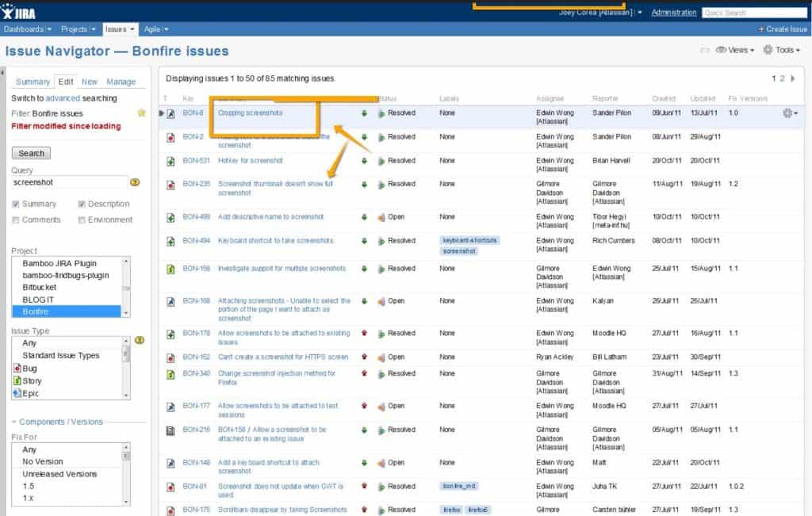Sort by the Created column header
The width and height of the screenshot is (812, 516).
point(664,98)
